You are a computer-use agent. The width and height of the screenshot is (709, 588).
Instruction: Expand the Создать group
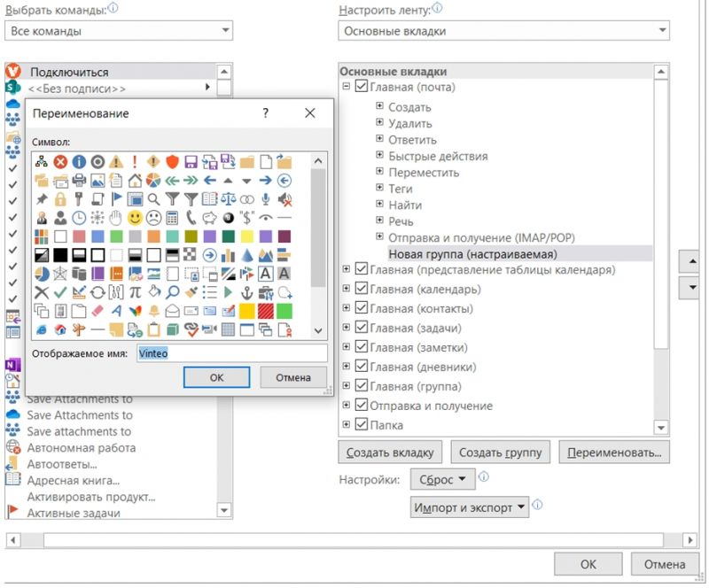(x=380, y=105)
